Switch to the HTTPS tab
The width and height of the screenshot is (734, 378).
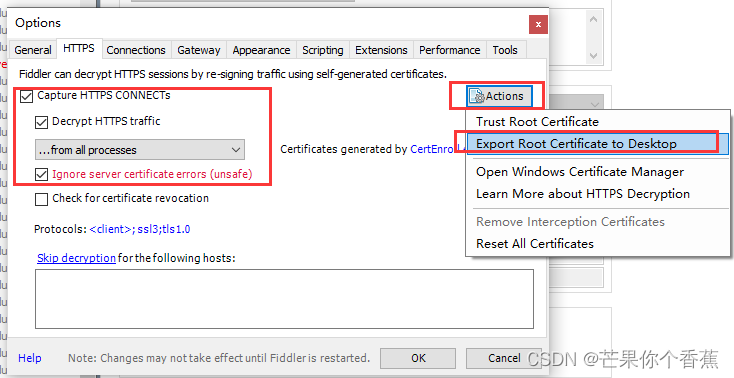pyautogui.click(x=79, y=49)
